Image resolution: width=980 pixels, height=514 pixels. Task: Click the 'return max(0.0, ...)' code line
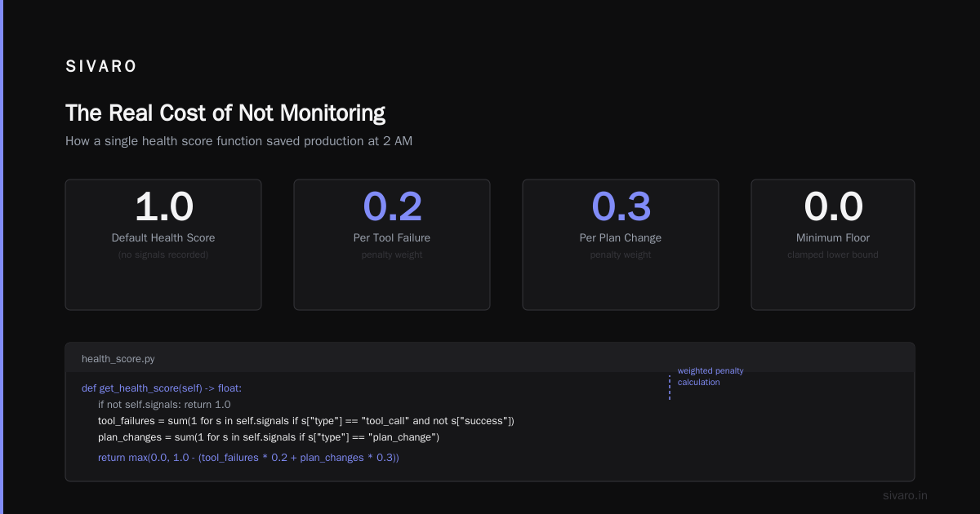pos(248,458)
